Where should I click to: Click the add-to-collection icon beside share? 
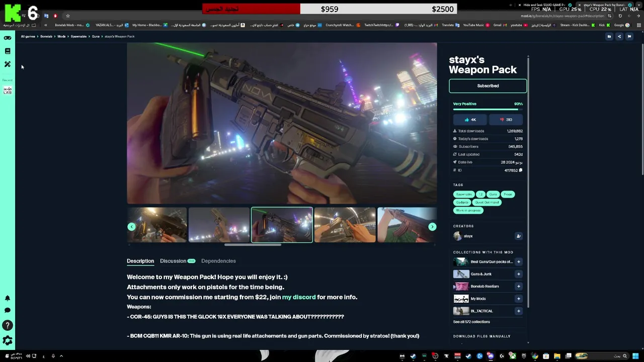pyautogui.click(x=609, y=36)
